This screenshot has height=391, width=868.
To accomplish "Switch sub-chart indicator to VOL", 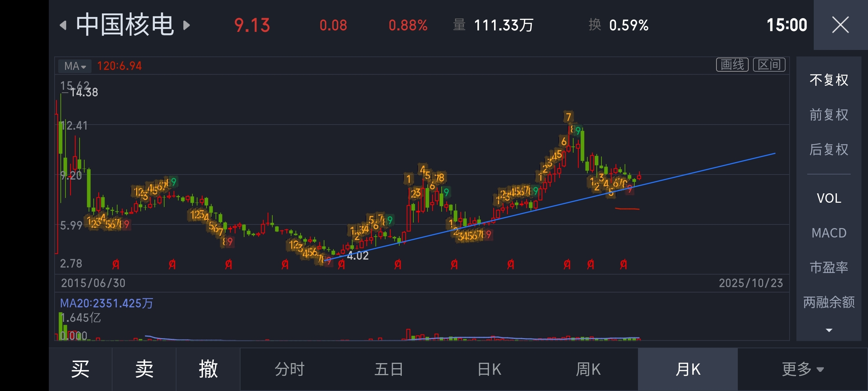I will click(829, 198).
